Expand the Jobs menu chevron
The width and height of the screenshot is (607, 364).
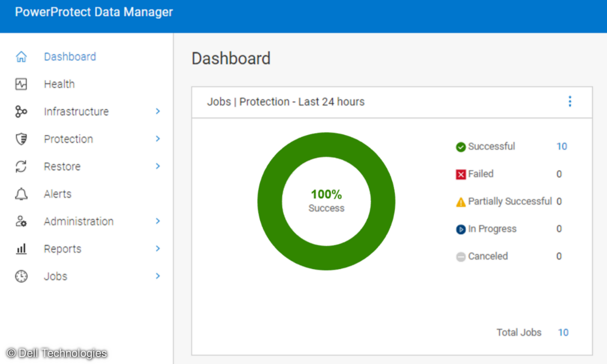click(158, 276)
